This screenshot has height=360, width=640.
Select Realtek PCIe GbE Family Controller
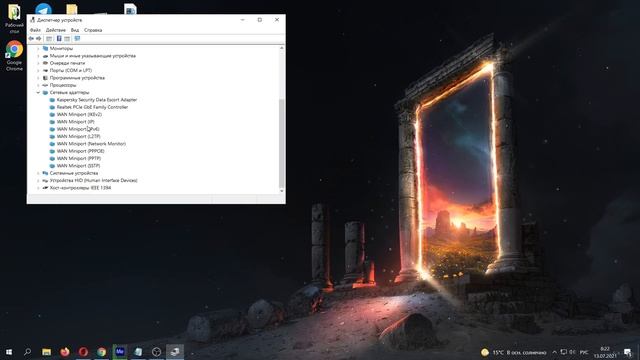coord(92,107)
